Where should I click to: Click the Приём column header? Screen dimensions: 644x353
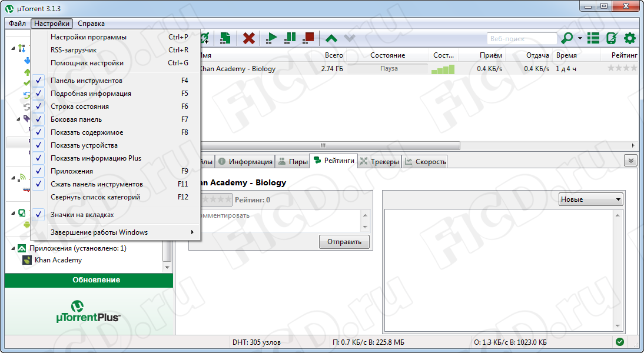(x=482, y=55)
